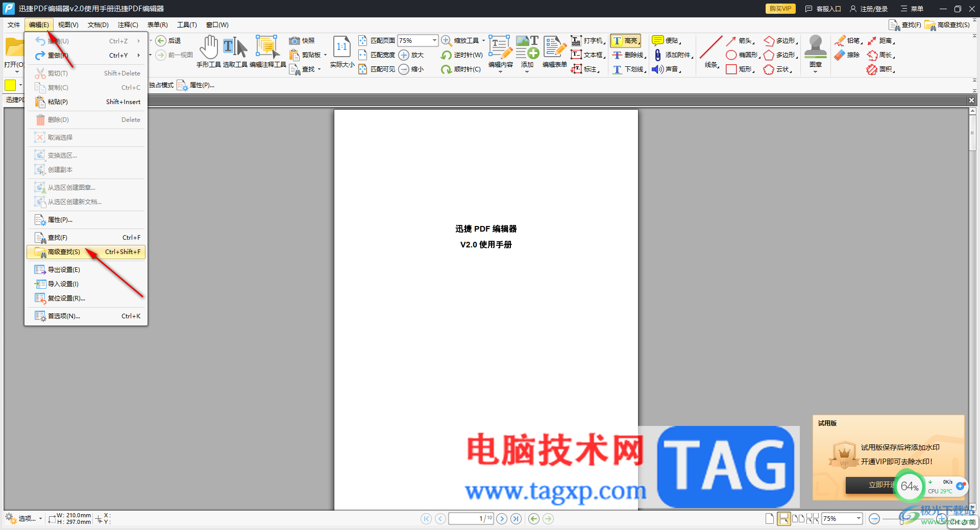
Task: Click the Buy VIP (购买VIP) button
Action: tap(780, 9)
